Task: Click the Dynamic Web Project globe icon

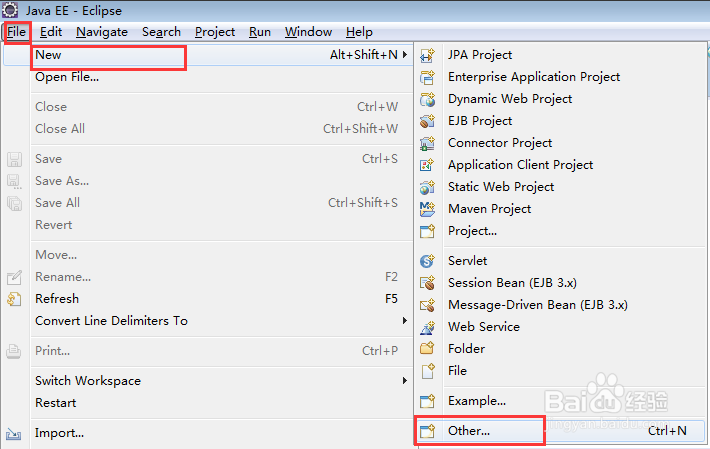Action: click(427, 99)
